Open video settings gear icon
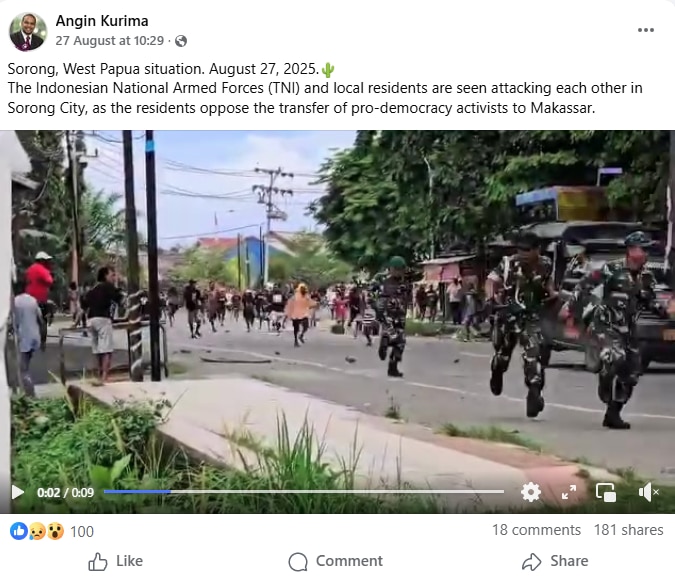The width and height of the screenshot is (675, 577). click(530, 492)
